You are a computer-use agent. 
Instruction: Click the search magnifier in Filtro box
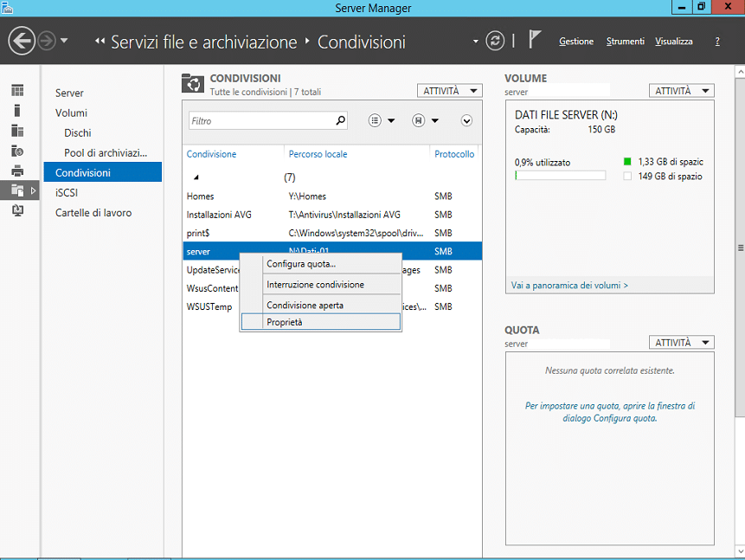(340, 121)
